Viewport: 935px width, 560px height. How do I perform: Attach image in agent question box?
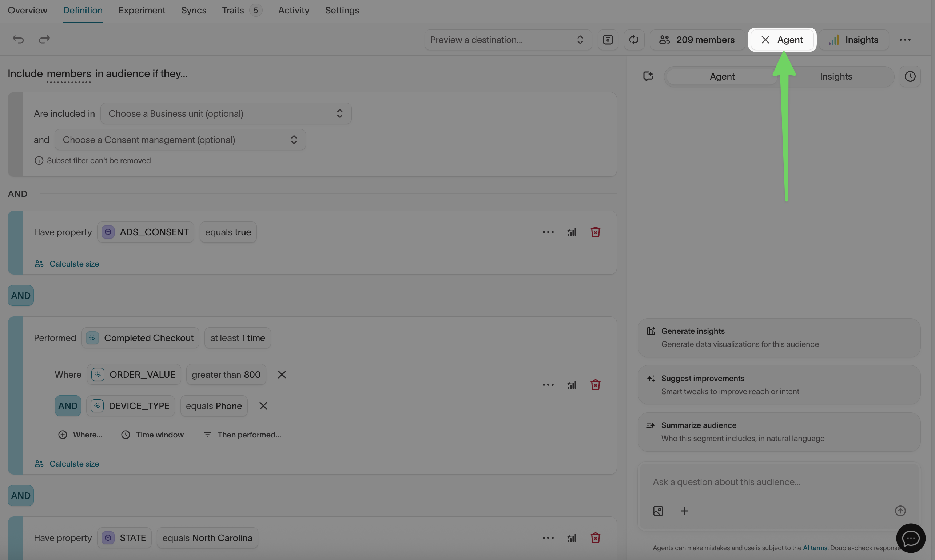(x=658, y=511)
